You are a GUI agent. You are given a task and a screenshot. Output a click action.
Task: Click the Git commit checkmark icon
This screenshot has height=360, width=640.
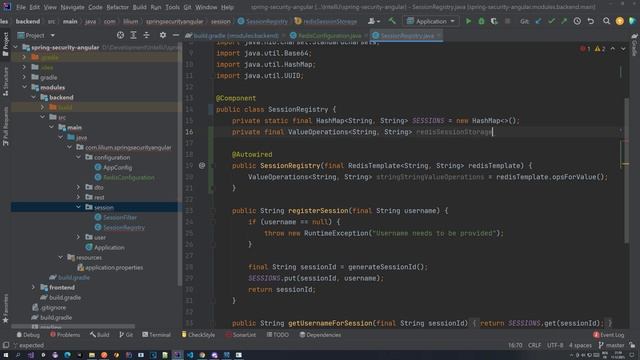click(x=551, y=21)
